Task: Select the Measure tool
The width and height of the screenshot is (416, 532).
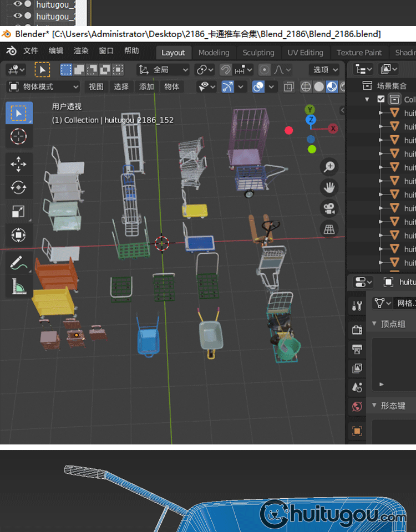Action: coord(19,285)
